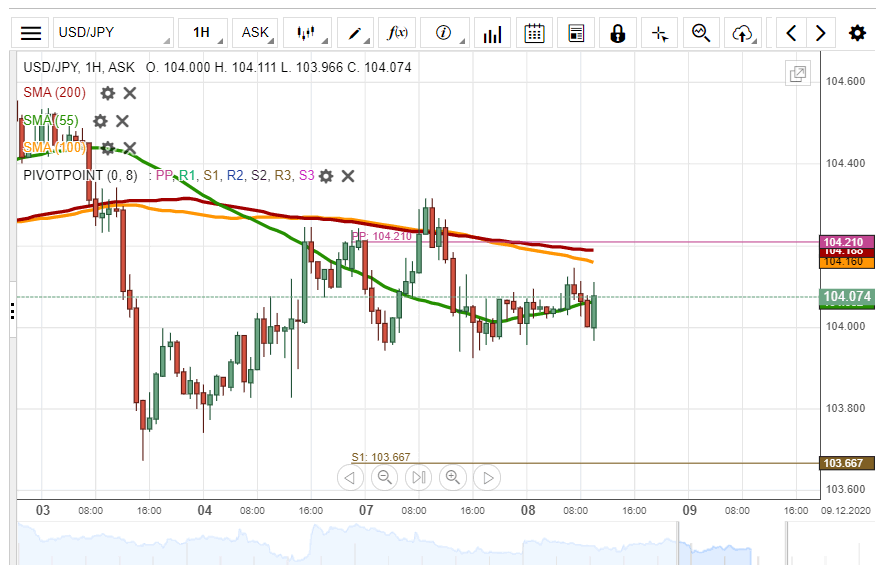This screenshot has height=575, width=888.
Task: Click the SMA (100) label
Action: (x=54, y=148)
